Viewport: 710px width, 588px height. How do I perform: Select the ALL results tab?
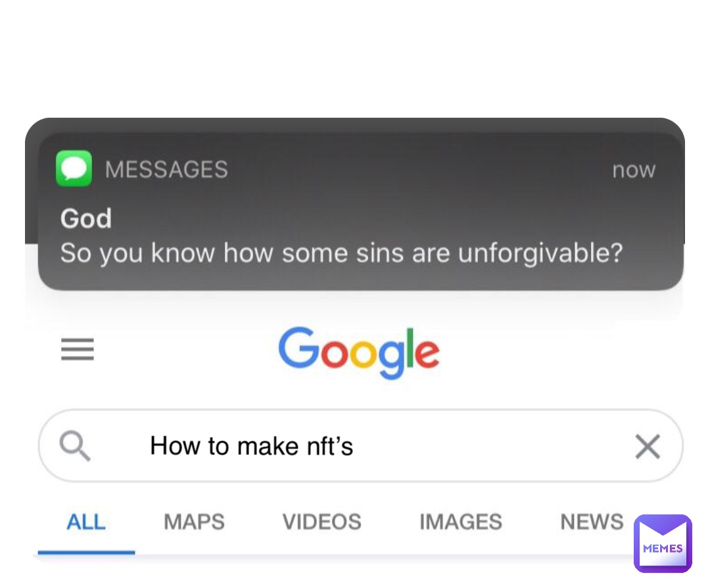[x=86, y=522]
